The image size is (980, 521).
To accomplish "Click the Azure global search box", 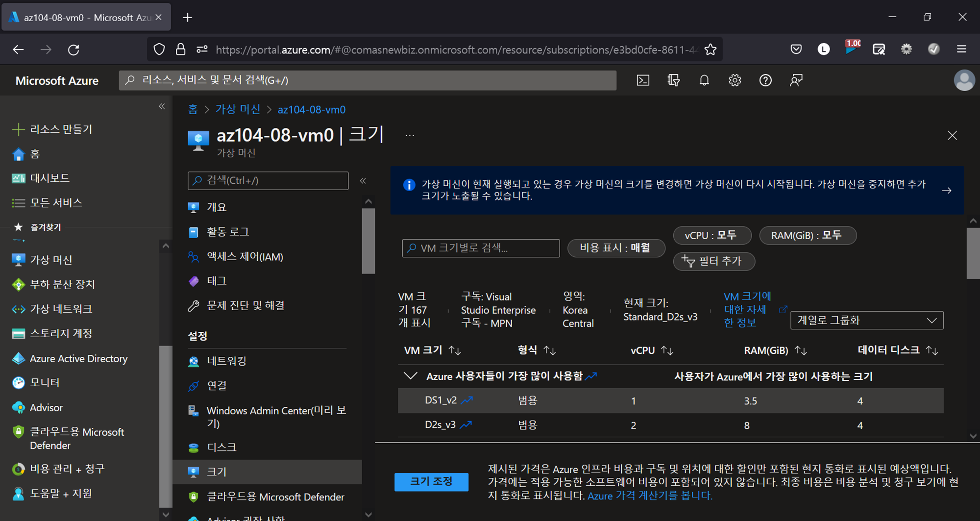I will click(x=367, y=80).
